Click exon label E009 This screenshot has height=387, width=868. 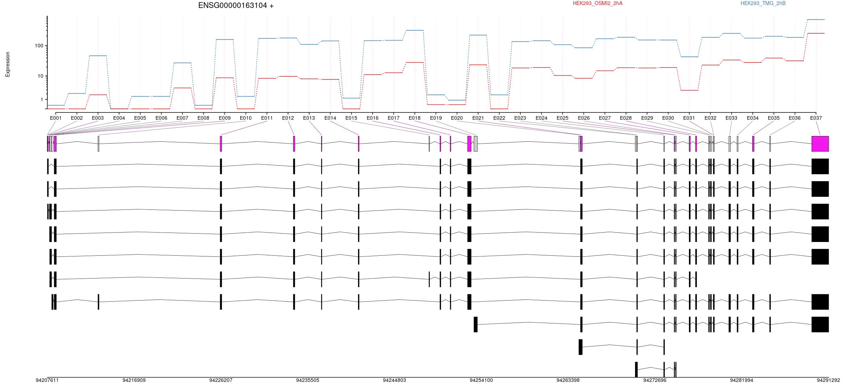tap(225, 118)
